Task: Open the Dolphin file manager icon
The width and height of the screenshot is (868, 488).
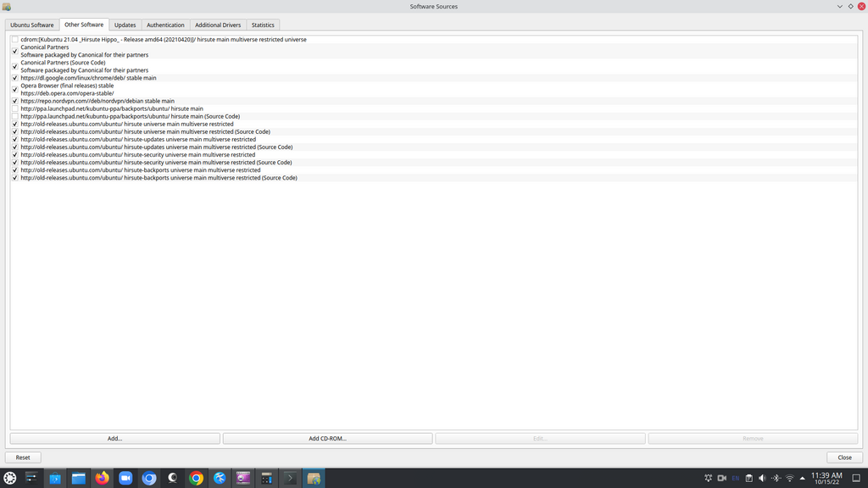Action: coord(79,478)
